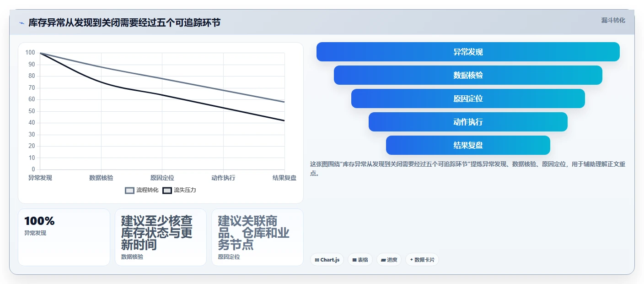Viewport: 644px width, 284px height.
Task: Click the 表格 tag chip
Action: coord(360,260)
